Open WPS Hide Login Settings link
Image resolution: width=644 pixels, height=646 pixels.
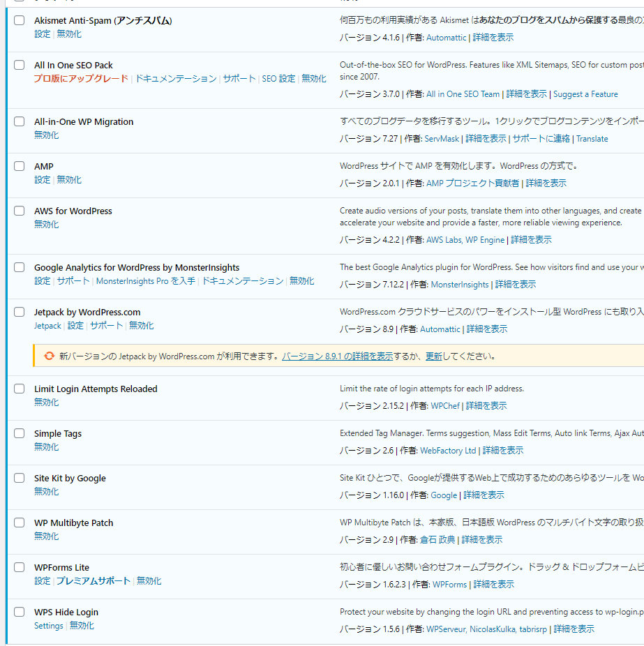49,625
